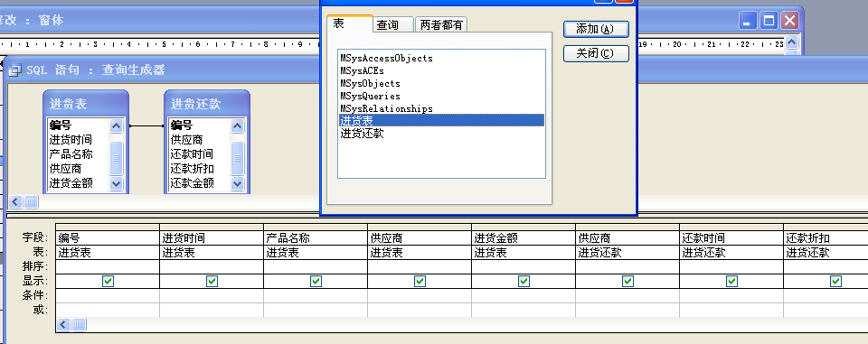868x344 pixels.
Task: Click the 添加(A) button
Action: (596, 29)
